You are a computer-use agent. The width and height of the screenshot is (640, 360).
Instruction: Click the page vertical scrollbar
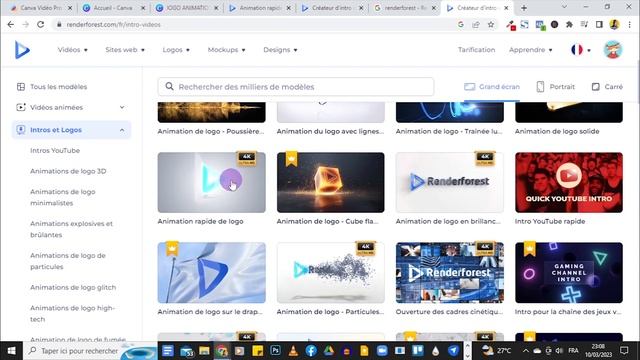coord(638,82)
